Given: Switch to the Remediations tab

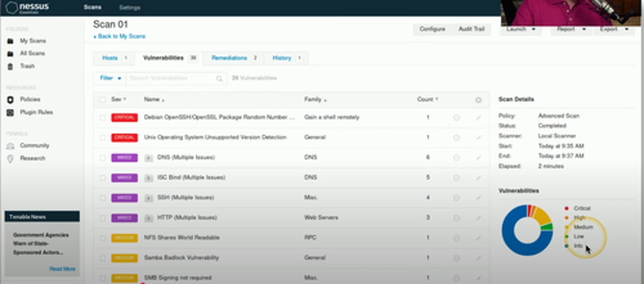Looking at the screenshot, I should (x=233, y=58).
